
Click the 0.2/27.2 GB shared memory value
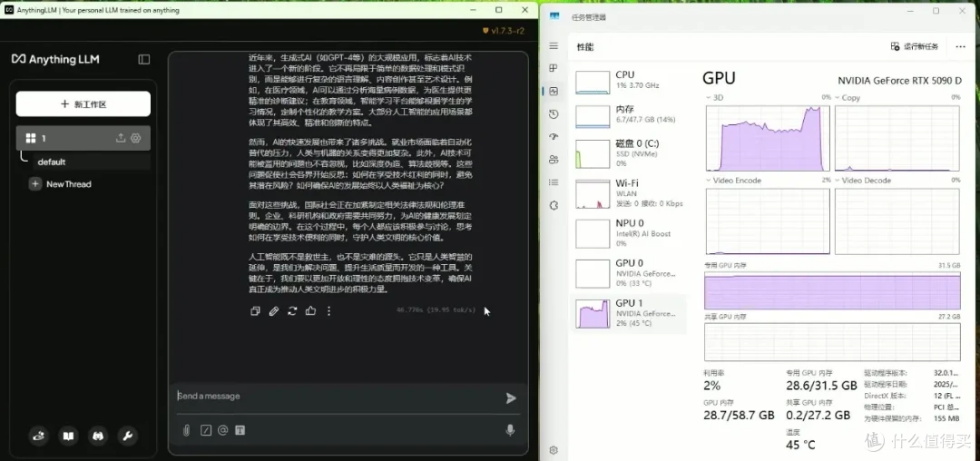[818, 416]
